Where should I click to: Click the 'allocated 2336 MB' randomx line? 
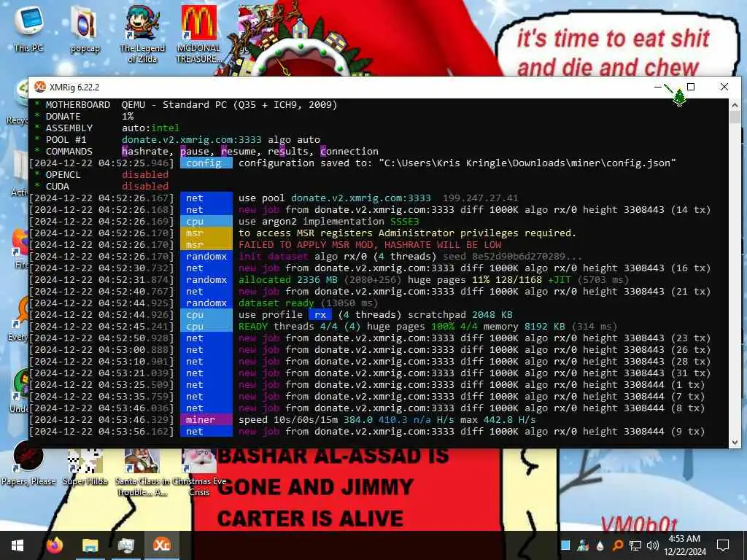[433, 279]
